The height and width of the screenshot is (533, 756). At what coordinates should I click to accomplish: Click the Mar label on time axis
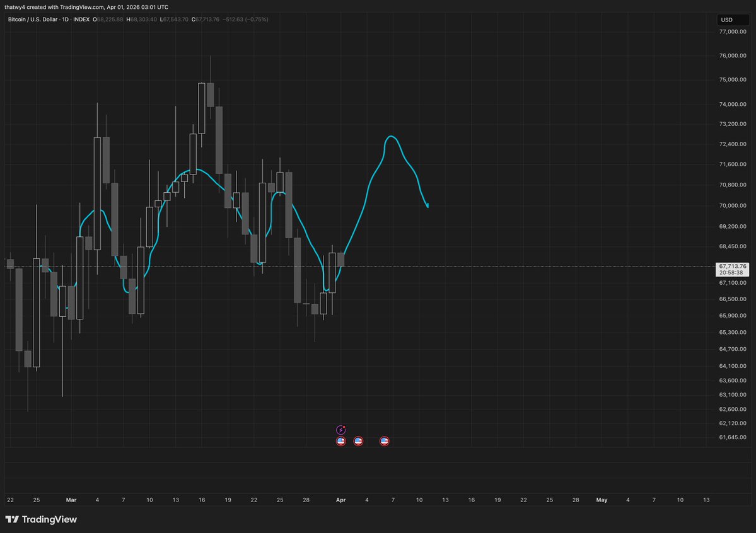click(71, 500)
